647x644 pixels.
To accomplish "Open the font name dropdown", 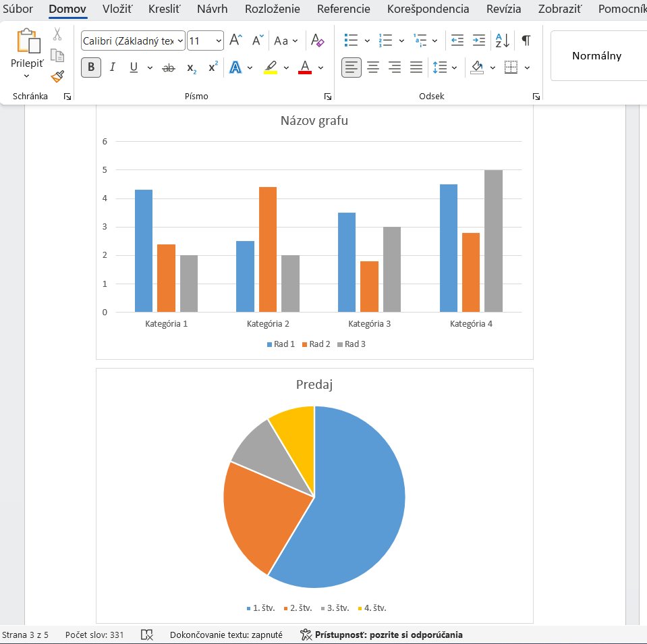I will 180,41.
